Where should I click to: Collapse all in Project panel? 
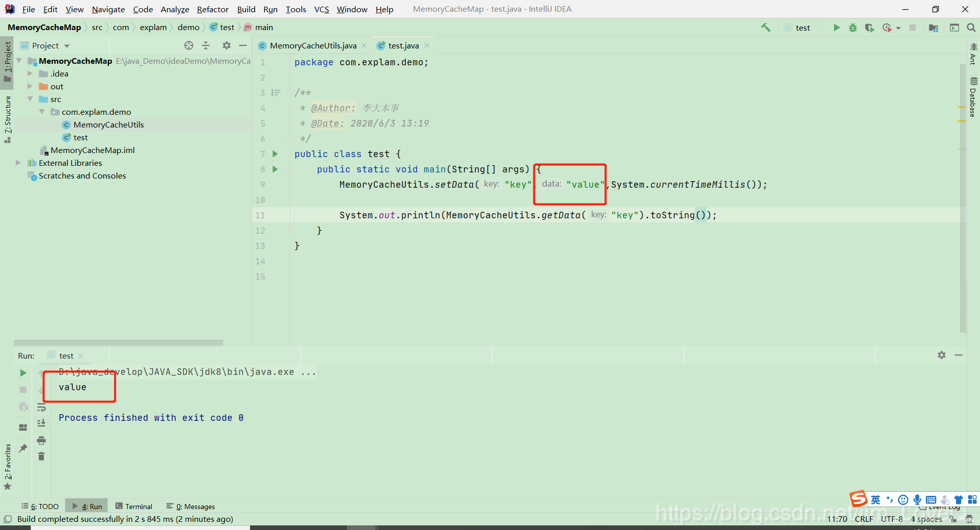pyautogui.click(x=206, y=45)
